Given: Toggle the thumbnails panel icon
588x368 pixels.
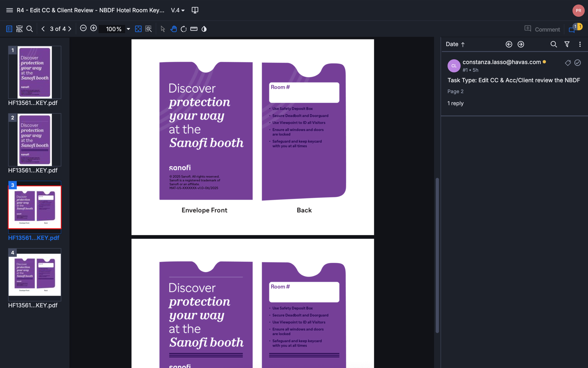Looking at the screenshot, I should point(9,29).
